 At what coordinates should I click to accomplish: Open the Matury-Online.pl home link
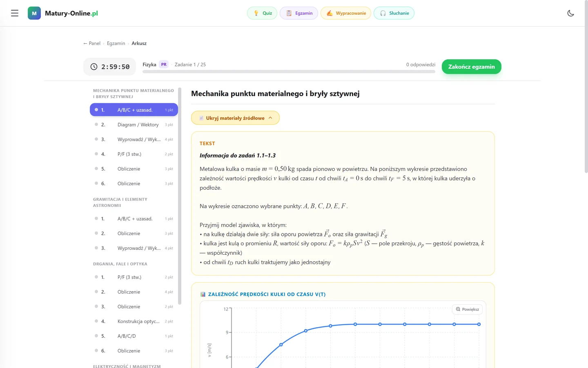63,13
